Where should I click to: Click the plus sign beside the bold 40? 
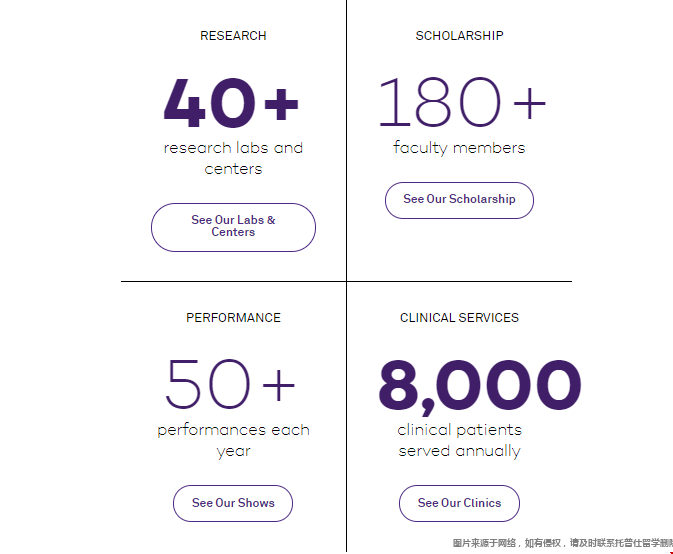[x=281, y=103]
